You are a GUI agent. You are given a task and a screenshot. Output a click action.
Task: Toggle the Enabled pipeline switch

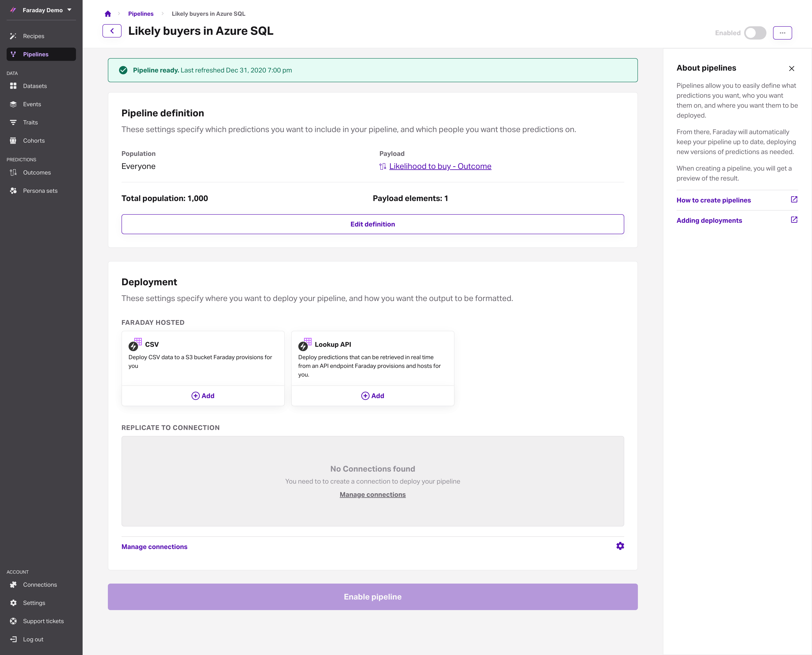tap(755, 33)
